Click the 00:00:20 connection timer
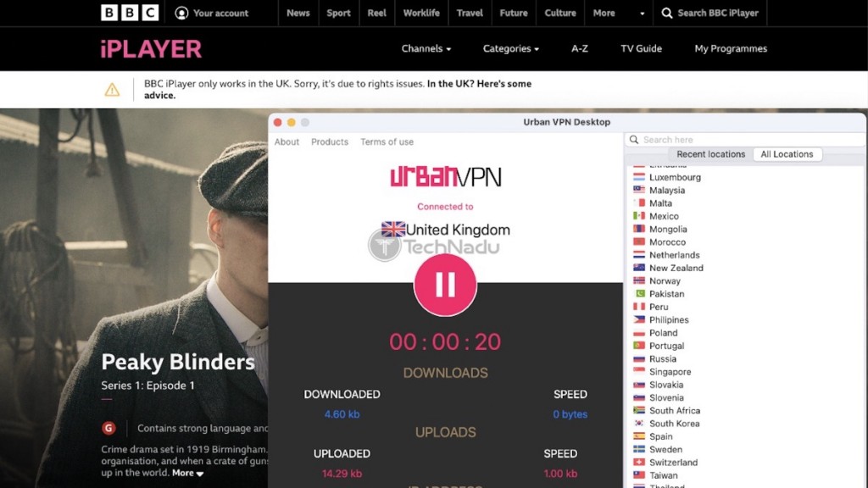 [445, 342]
